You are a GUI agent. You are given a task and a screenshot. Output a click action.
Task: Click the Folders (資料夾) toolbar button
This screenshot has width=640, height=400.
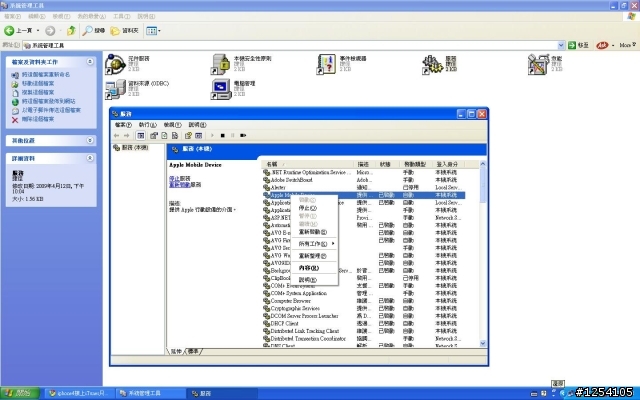pyautogui.click(x=125, y=31)
